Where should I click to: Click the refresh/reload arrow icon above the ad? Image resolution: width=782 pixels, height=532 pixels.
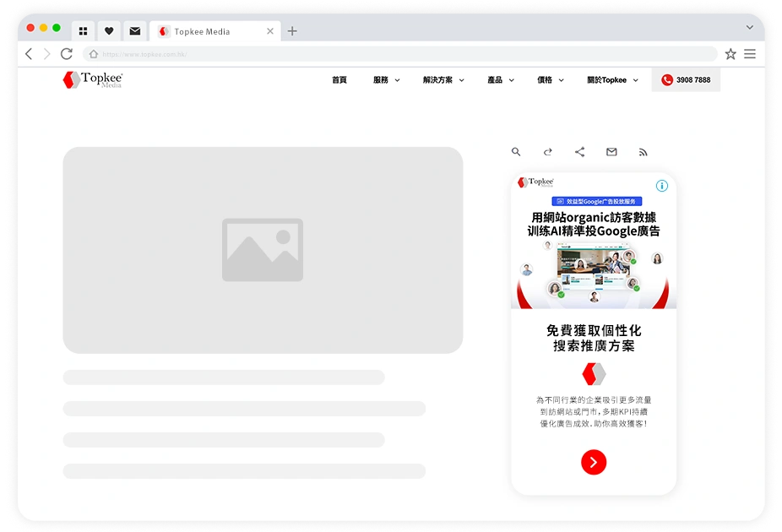tap(548, 152)
